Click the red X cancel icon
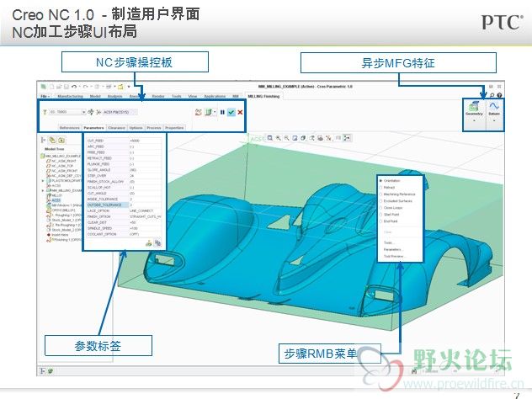 240,112
